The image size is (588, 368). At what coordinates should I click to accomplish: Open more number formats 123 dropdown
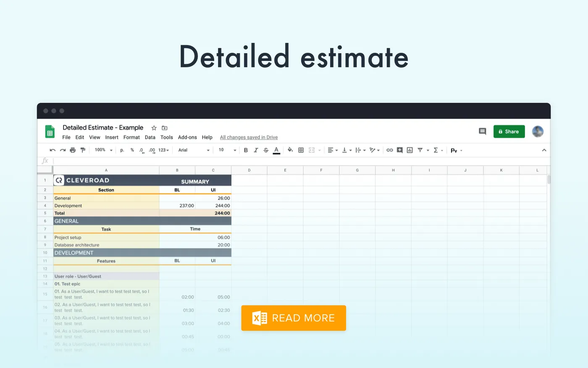pyautogui.click(x=163, y=150)
